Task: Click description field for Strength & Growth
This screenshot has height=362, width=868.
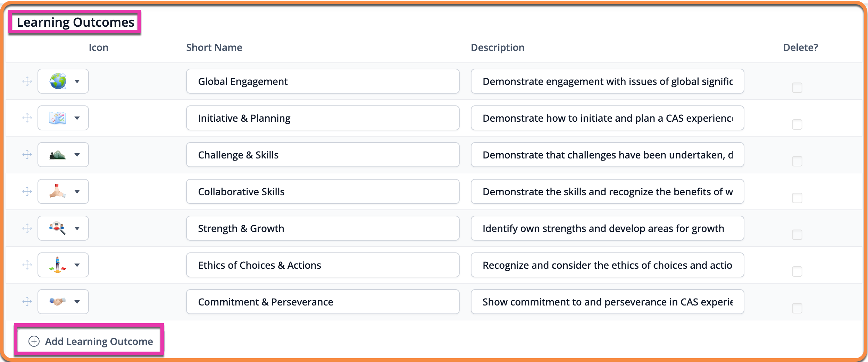Action: point(607,228)
